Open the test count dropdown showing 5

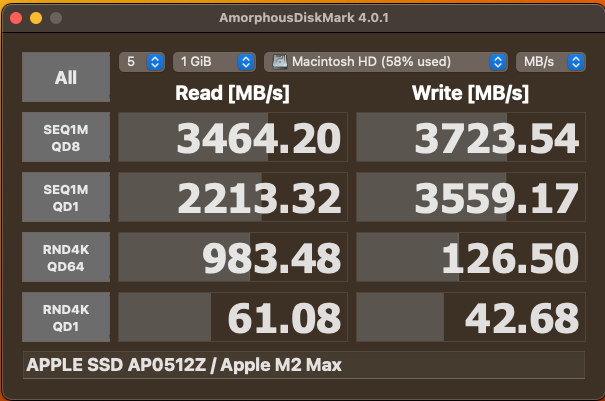tap(142, 62)
